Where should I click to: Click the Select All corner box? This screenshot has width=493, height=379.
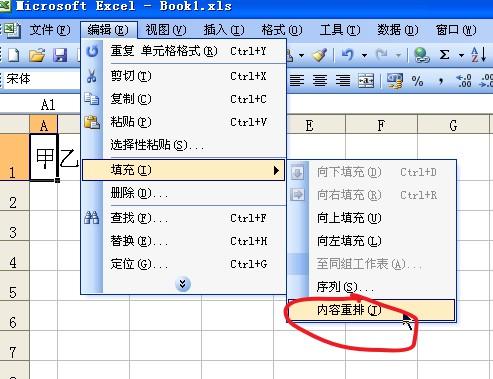click(x=14, y=125)
